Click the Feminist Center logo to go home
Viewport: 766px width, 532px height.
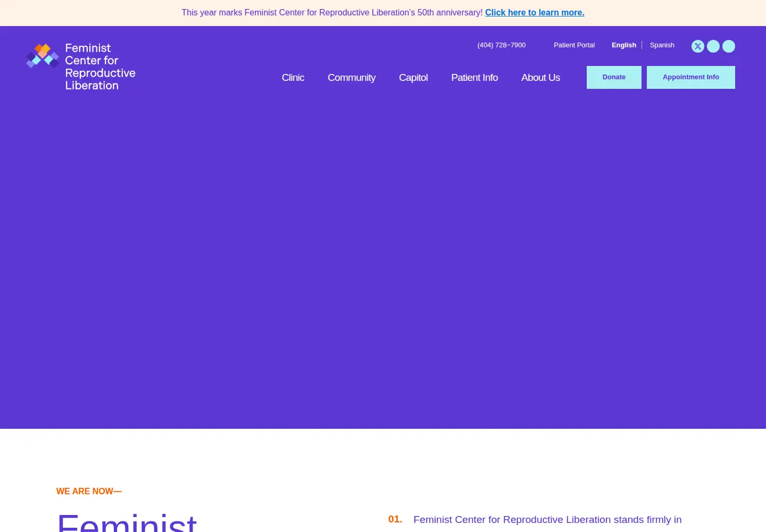[x=81, y=67]
